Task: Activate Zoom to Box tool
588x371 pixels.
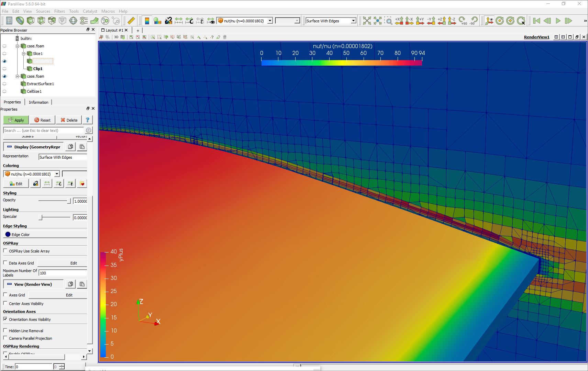Action: (x=388, y=21)
